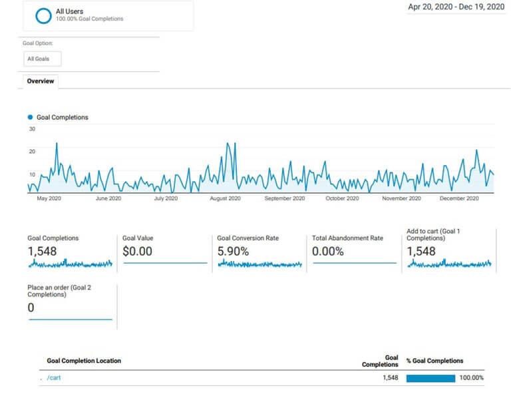The width and height of the screenshot is (511, 420).
Task: Click the September 2020 axis label
Action: tap(285, 198)
